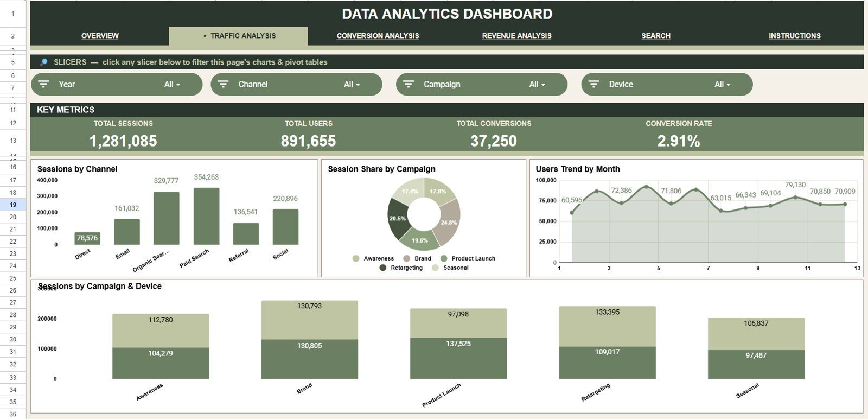The width and height of the screenshot is (868, 419).
Task: Click the 17.4% donut slice
Action: click(410, 192)
